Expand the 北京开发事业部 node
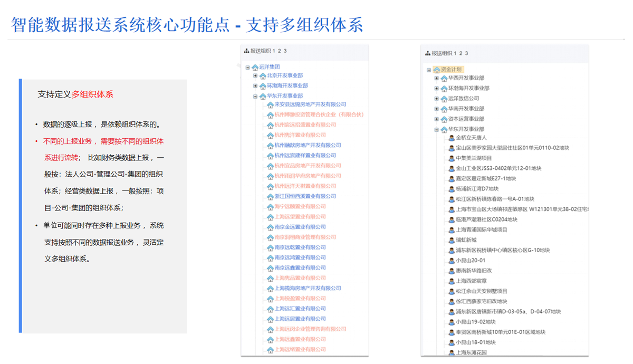The image size is (633, 364). (255, 76)
